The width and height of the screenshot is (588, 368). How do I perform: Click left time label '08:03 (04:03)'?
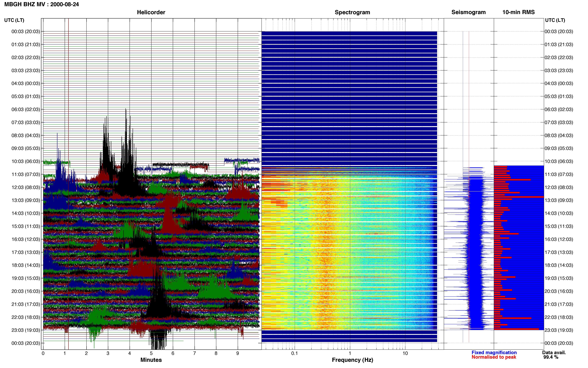26,135
